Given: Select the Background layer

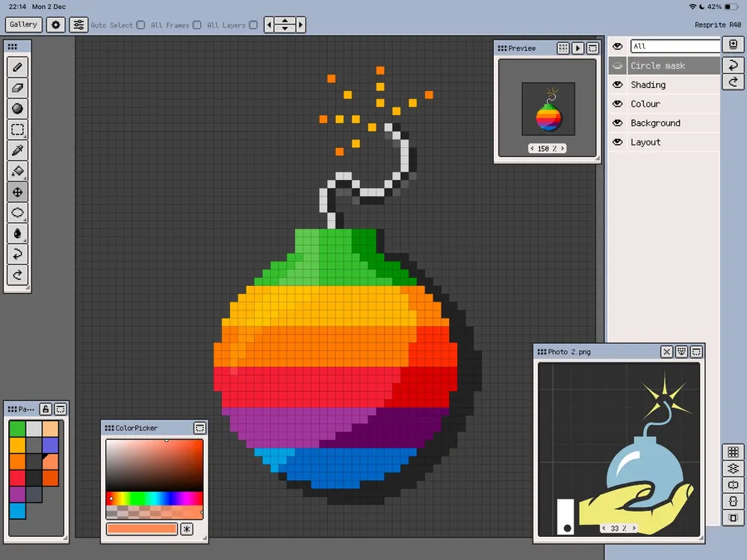Looking at the screenshot, I should point(655,123).
